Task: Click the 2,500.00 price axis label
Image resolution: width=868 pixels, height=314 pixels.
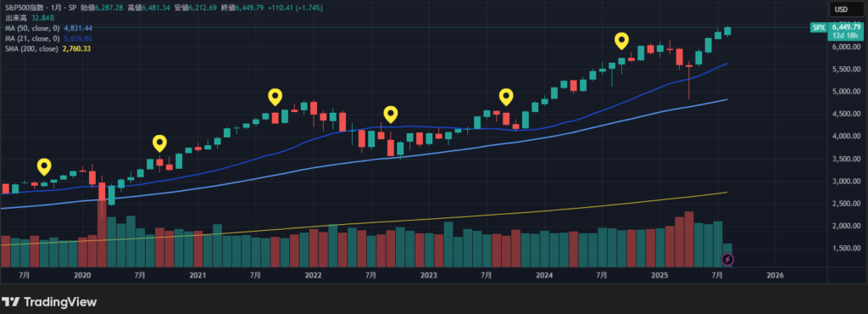Action: pos(847,204)
